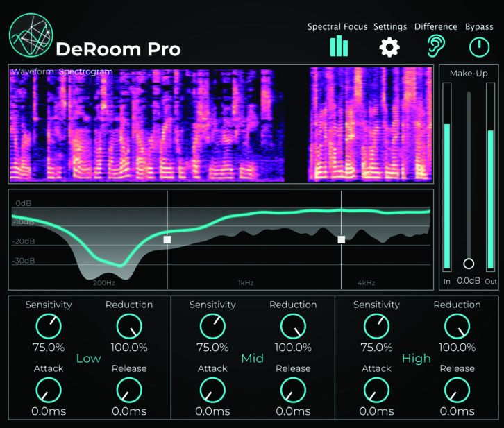
Task: Click Mid band Attack knob
Action: 212,390
